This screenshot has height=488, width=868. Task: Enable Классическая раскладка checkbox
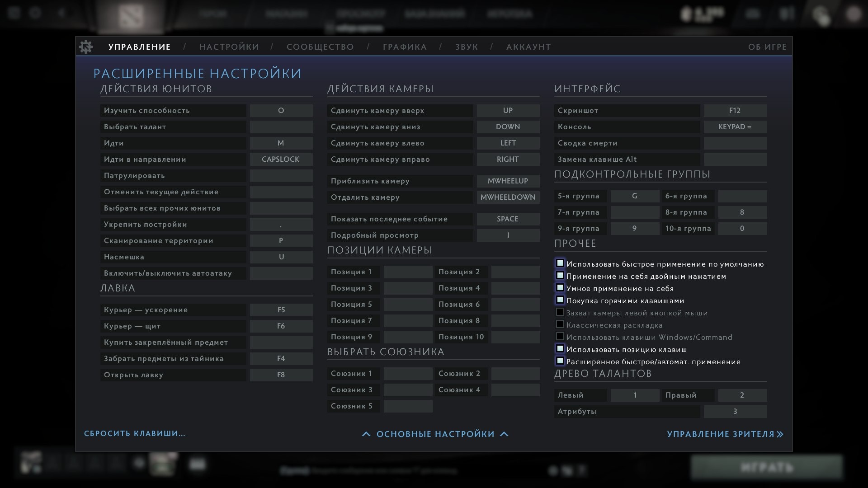[x=560, y=324]
